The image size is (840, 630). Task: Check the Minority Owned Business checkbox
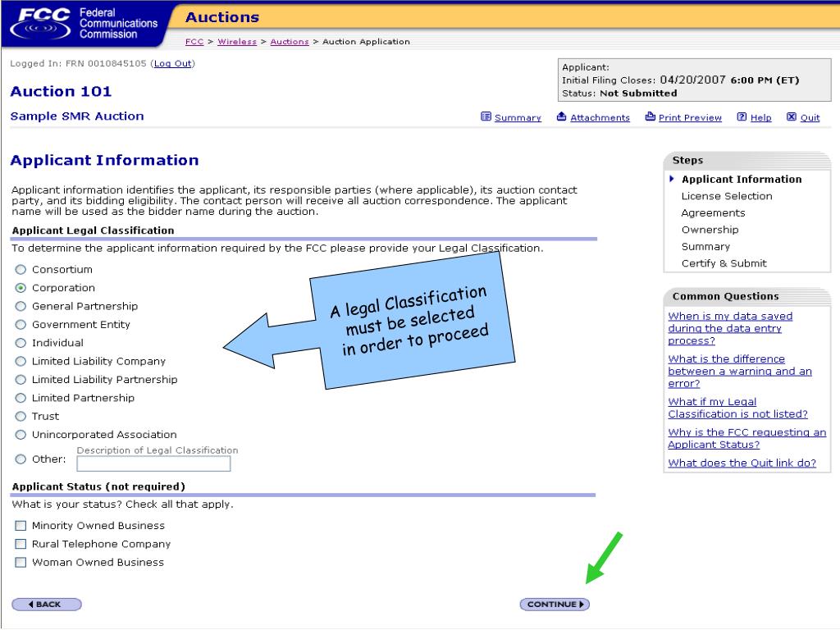(x=21, y=526)
